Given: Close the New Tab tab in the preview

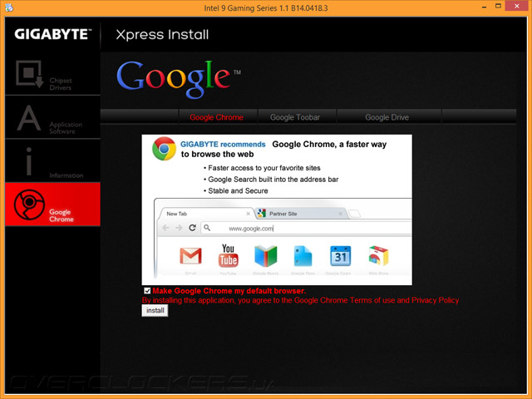Looking at the screenshot, I should pos(248,214).
